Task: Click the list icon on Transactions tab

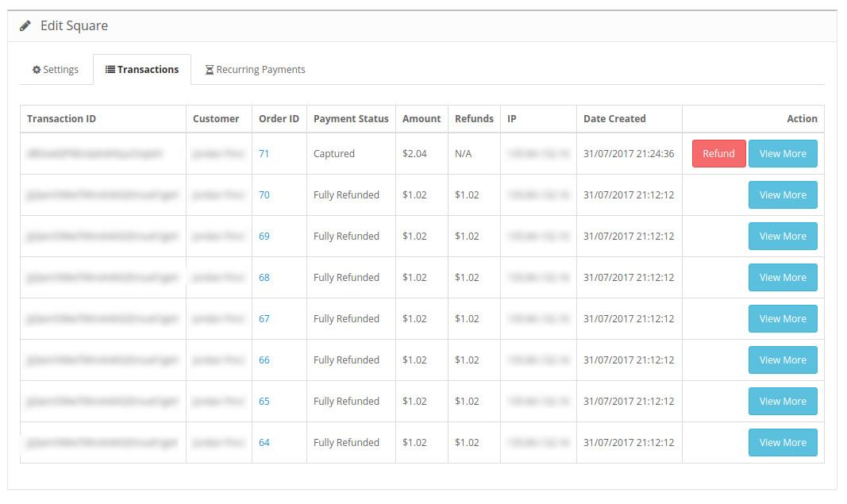Action: click(110, 70)
